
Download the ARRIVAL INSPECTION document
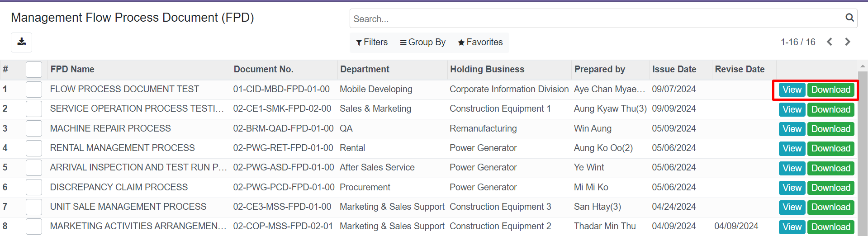(831, 168)
